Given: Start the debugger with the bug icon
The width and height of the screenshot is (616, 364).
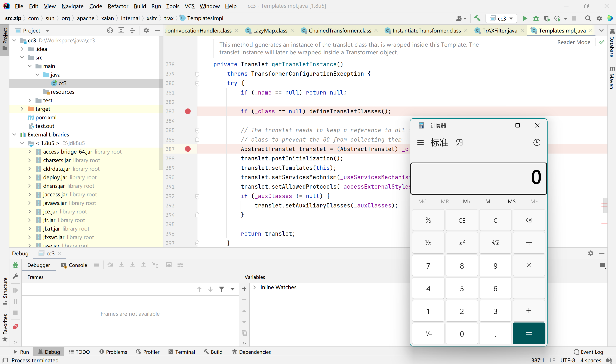Looking at the screenshot, I should pyautogui.click(x=536, y=18).
